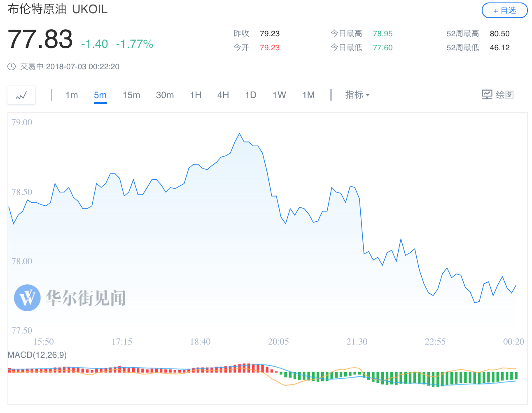Viewport: 532px width, 413px height.
Task: Click the timestamp 2018-07-03 00:22:20
Action: click(83, 67)
